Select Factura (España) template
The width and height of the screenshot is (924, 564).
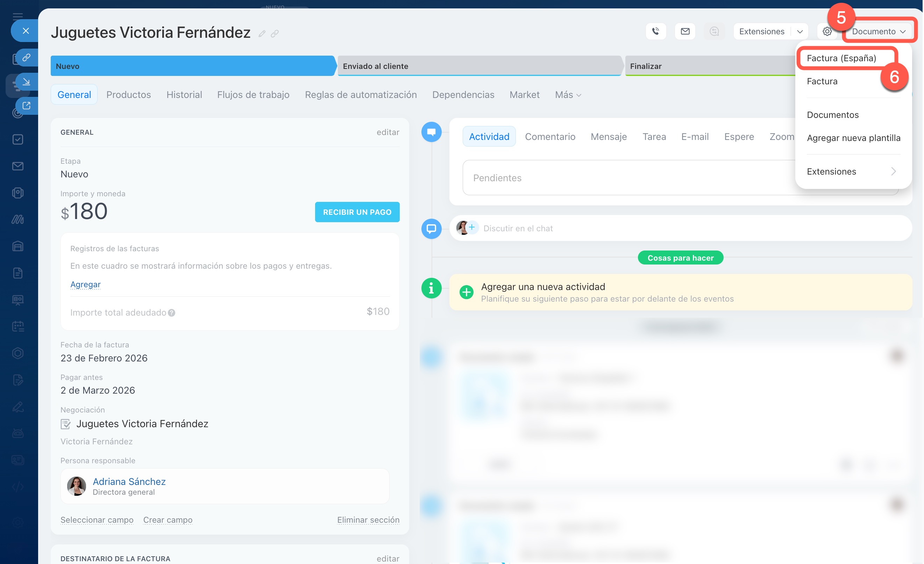841,58
